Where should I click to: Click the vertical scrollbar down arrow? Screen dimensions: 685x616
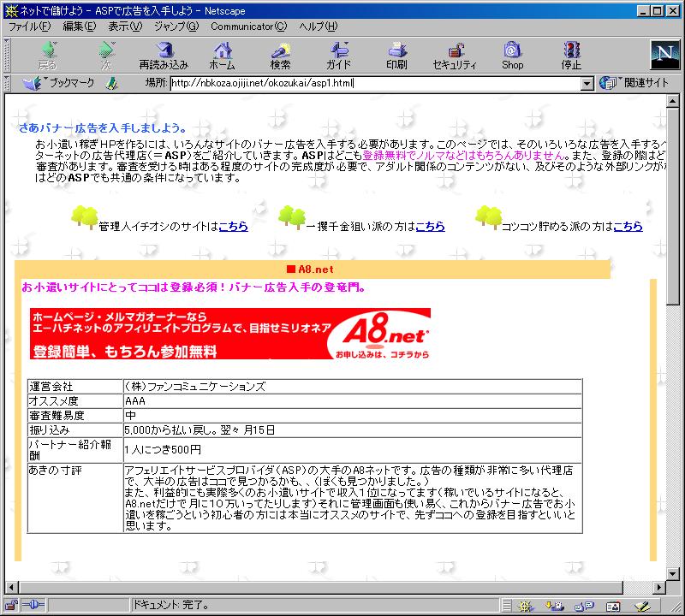coord(672,574)
